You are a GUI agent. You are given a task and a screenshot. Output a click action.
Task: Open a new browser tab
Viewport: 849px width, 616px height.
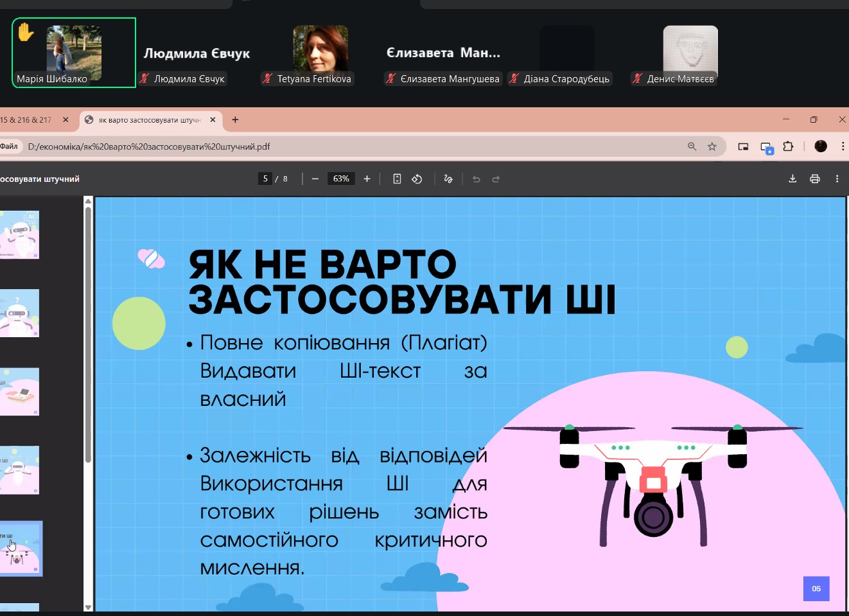pyautogui.click(x=235, y=120)
